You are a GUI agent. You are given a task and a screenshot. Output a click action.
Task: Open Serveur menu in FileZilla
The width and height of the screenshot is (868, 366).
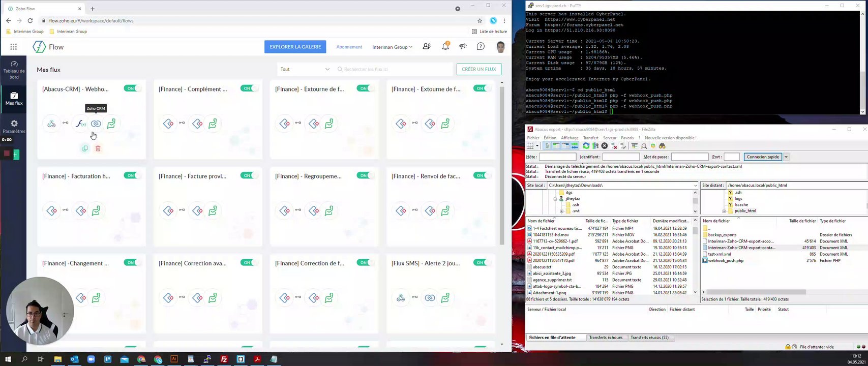[x=610, y=138]
